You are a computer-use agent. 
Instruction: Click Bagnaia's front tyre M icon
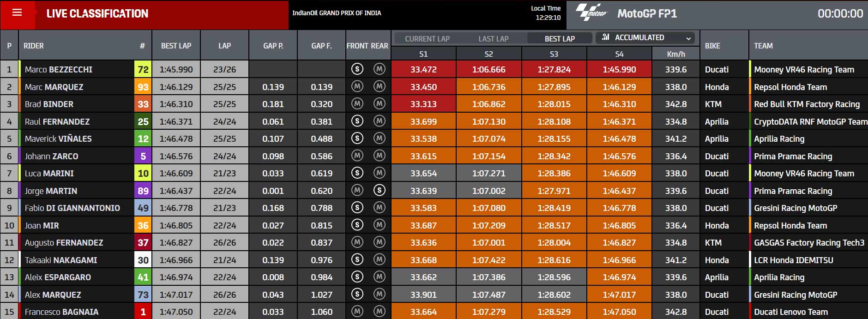[x=357, y=312]
